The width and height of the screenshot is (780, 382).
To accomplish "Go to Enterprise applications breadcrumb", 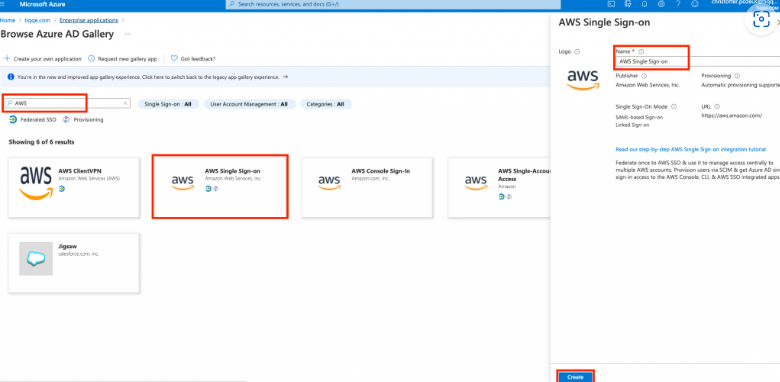I will pyautogui.click(x=89, y=20).
